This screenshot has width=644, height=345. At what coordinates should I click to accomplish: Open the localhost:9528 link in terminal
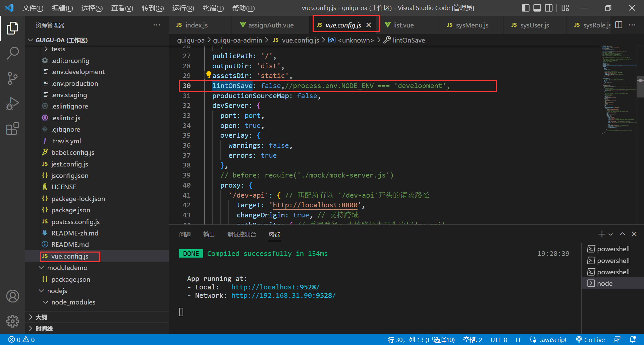pyautogui.click(x=275, y=287)
